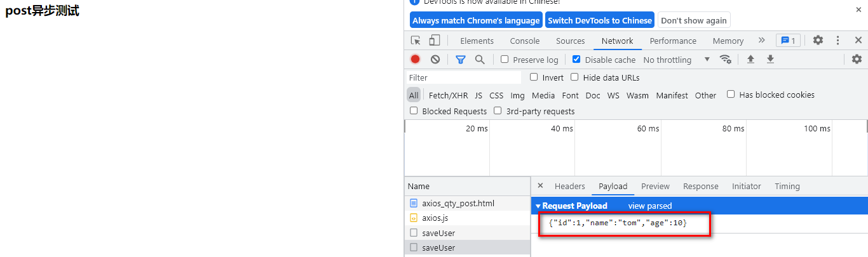Toggle the network filter funnel icon

point(461,59)
